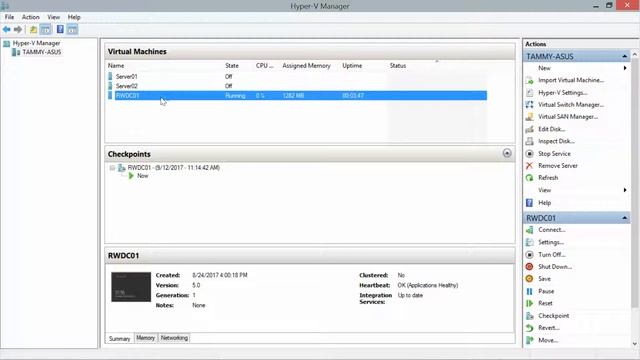Click Pause icon for RWDC01

point(529,291)
